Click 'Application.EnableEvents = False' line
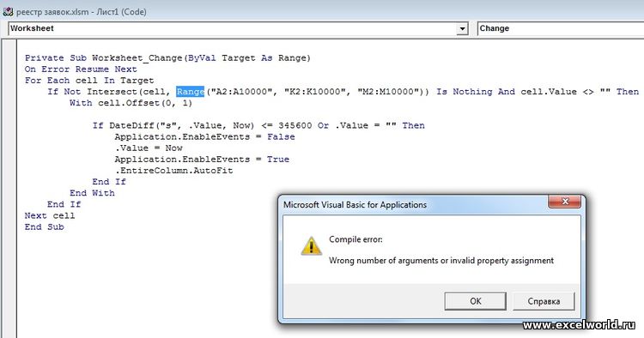Viewport: 644px width, 338px height. point(204,136)
